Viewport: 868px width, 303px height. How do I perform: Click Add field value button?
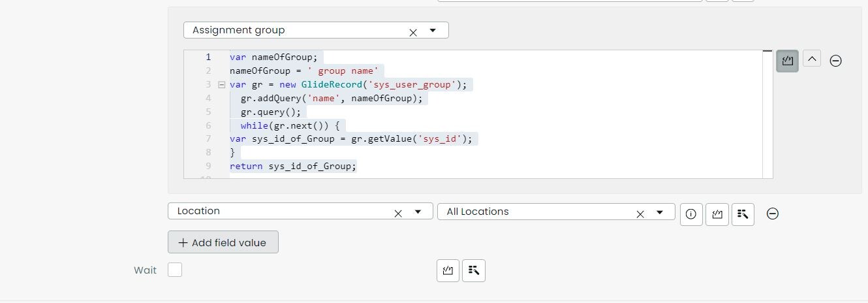[223, 242]
